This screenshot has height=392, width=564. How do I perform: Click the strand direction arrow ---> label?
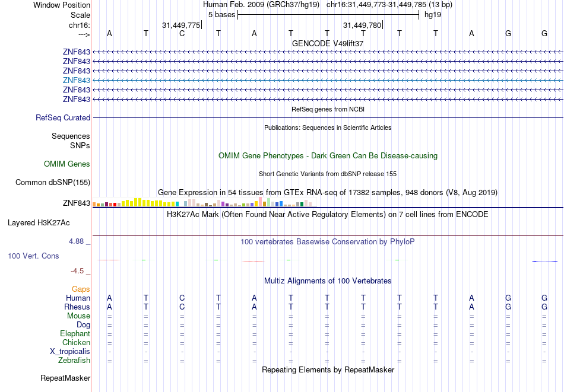coord(84,35)
